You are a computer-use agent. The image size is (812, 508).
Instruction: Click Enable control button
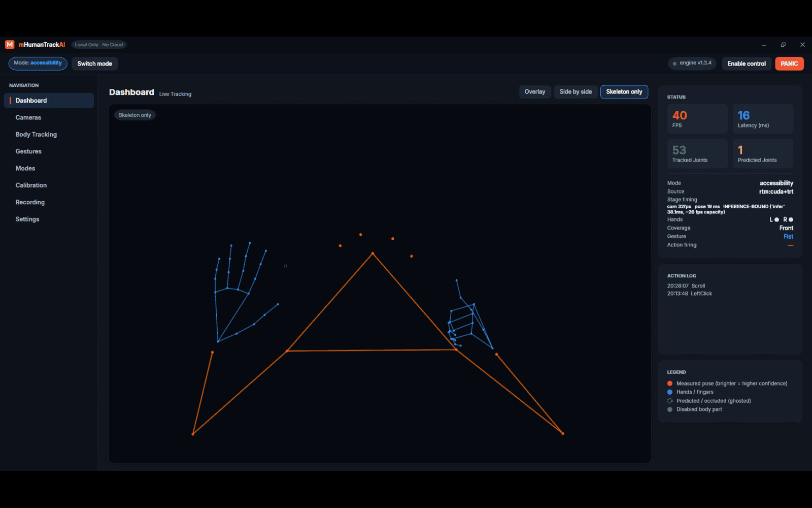click(747, 63)
